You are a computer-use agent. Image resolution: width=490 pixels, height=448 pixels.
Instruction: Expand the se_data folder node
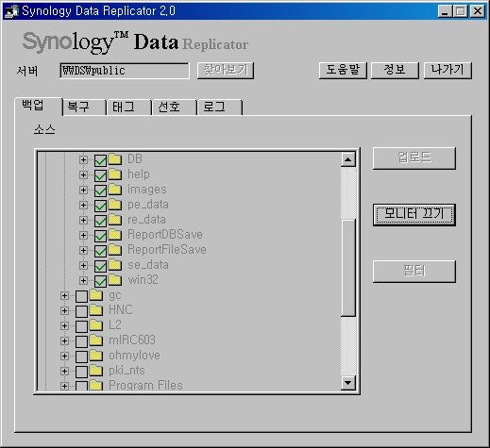[x=83, y=265]
